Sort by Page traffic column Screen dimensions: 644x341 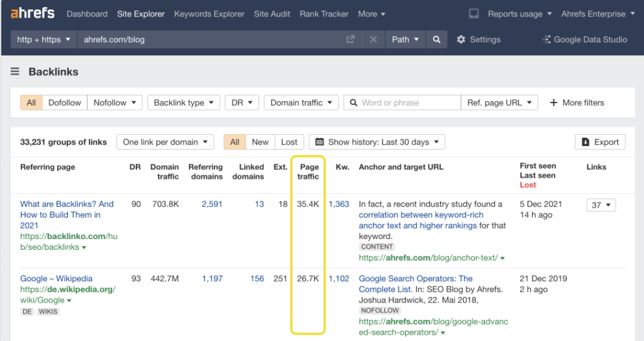click(308, 172)
